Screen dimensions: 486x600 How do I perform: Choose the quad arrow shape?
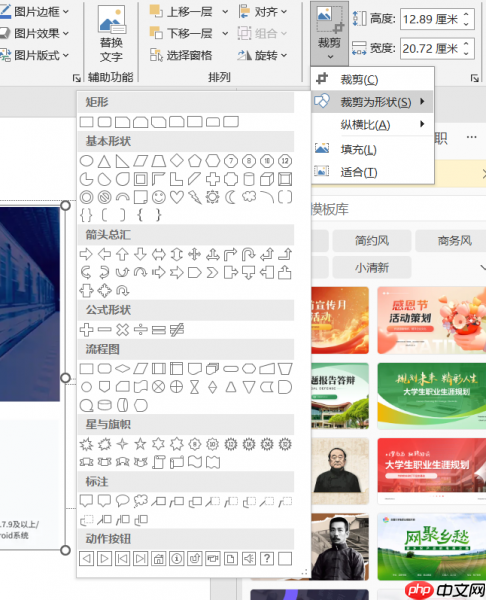[x=195, y=254]
